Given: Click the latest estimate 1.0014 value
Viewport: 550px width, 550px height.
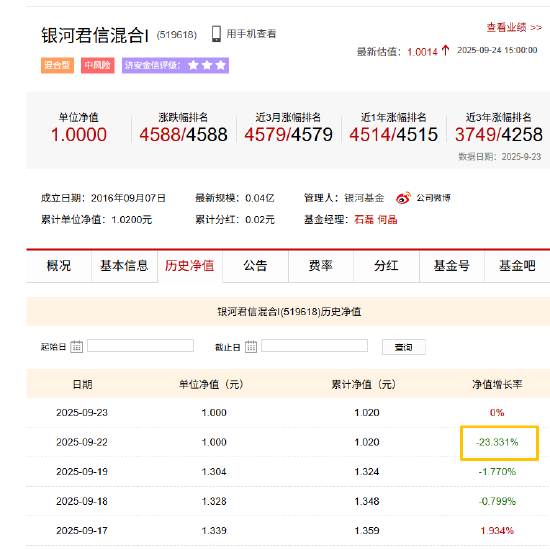Looking at the screenshot, I should pos(422,52).
